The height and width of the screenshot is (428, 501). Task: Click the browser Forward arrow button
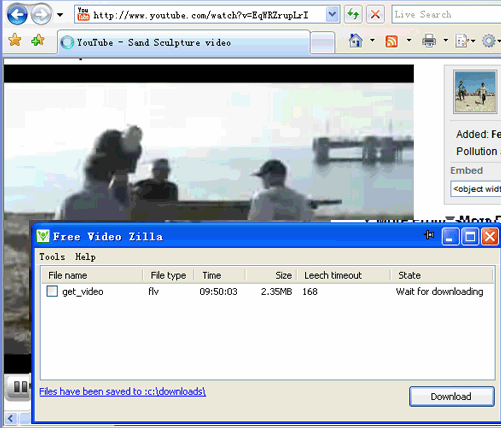click(41, 15)
